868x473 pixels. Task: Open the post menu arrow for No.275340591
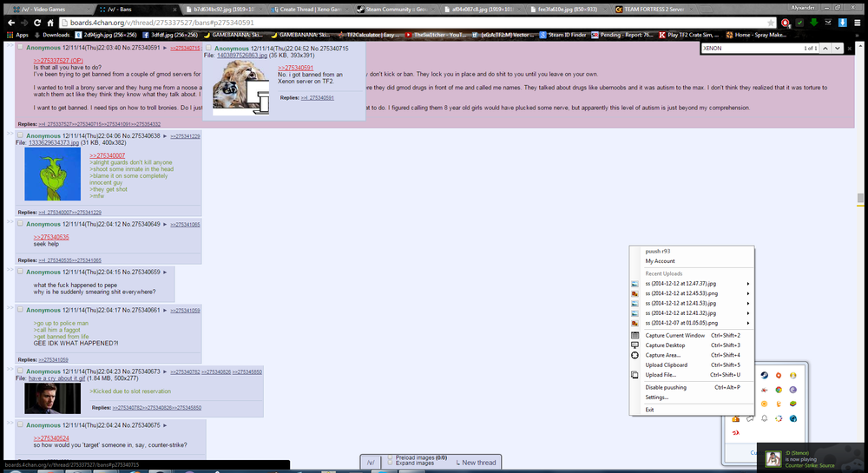point(165,48)
